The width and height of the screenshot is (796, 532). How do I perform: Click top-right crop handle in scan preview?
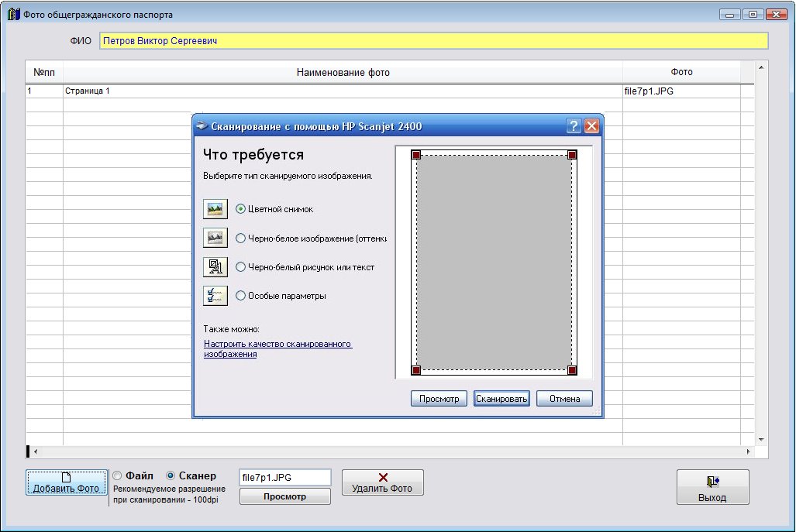(572, 156)
